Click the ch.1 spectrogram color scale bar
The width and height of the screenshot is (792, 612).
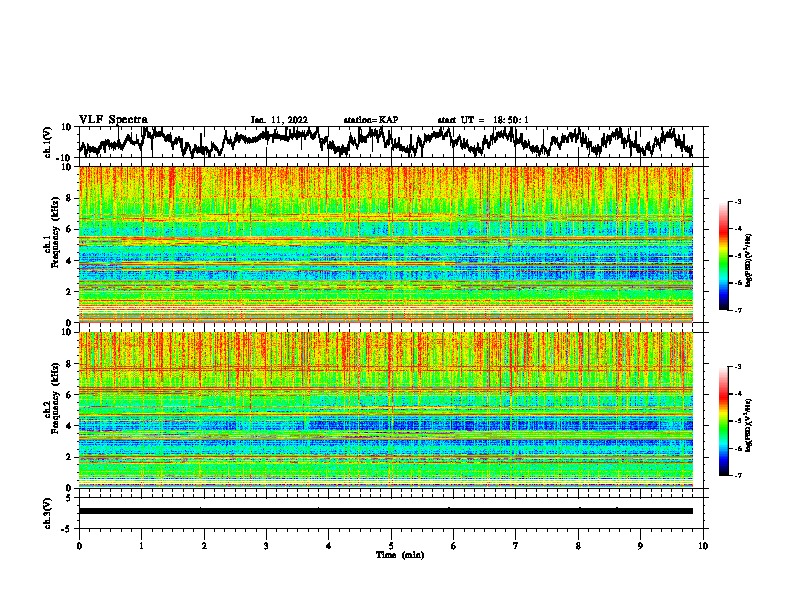(724, 256)
